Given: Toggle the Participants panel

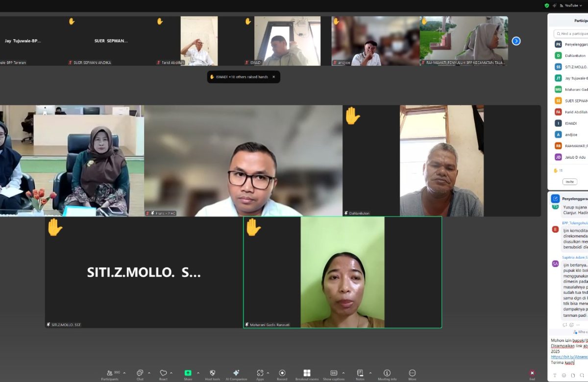Looking at the screenshot, I should coord(110,373).
